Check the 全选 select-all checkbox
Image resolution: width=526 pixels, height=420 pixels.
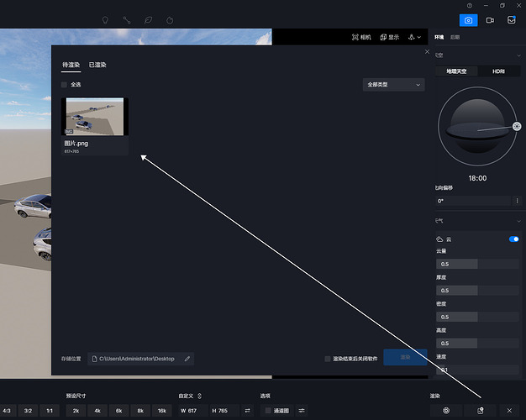65,85
